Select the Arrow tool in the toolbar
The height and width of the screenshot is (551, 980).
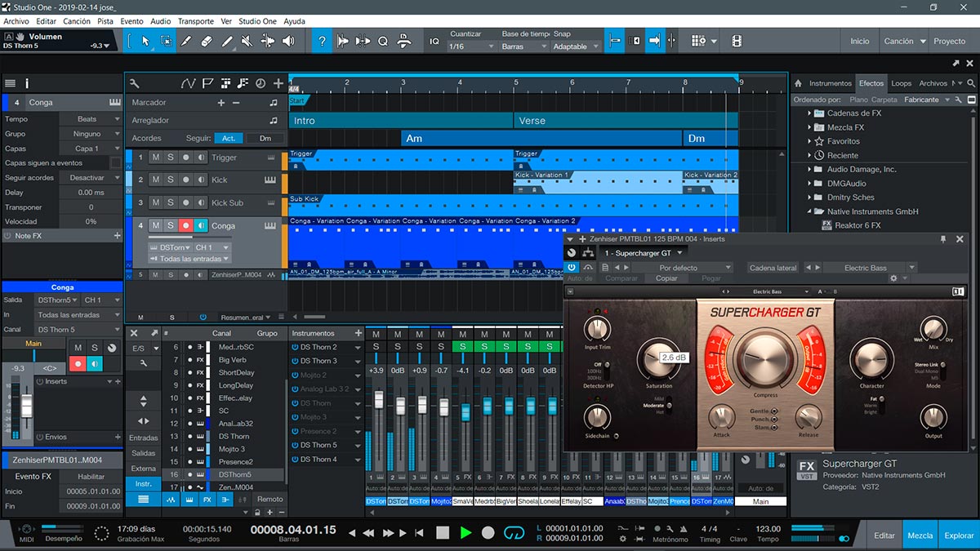point(145,41)
